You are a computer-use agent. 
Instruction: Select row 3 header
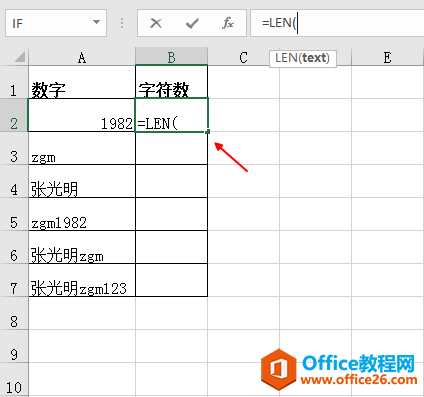[14, 148]
